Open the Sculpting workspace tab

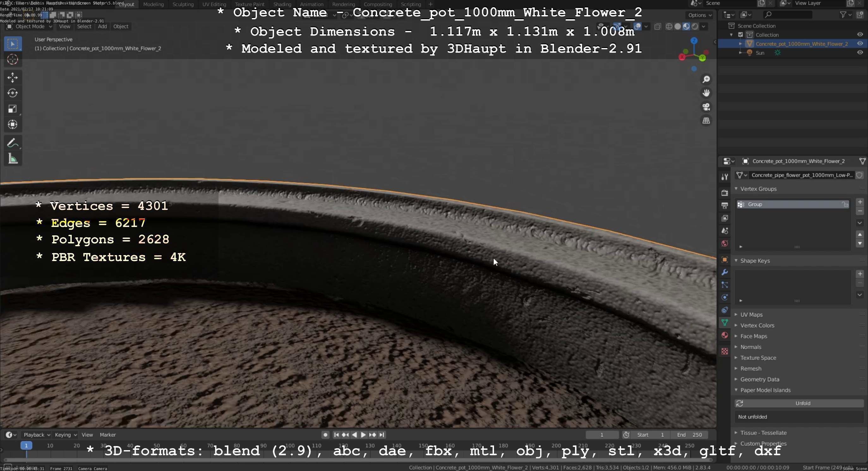point(183,4)
